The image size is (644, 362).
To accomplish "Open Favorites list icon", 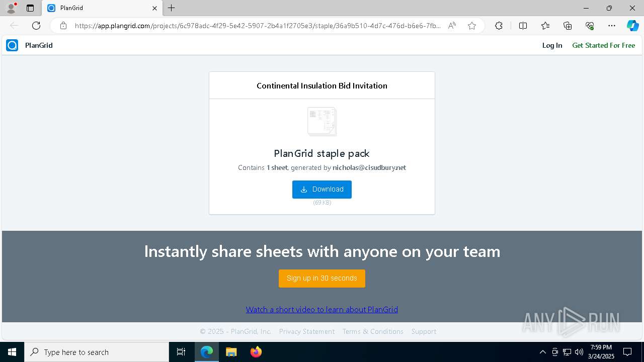I will click(x=545, y=26).
